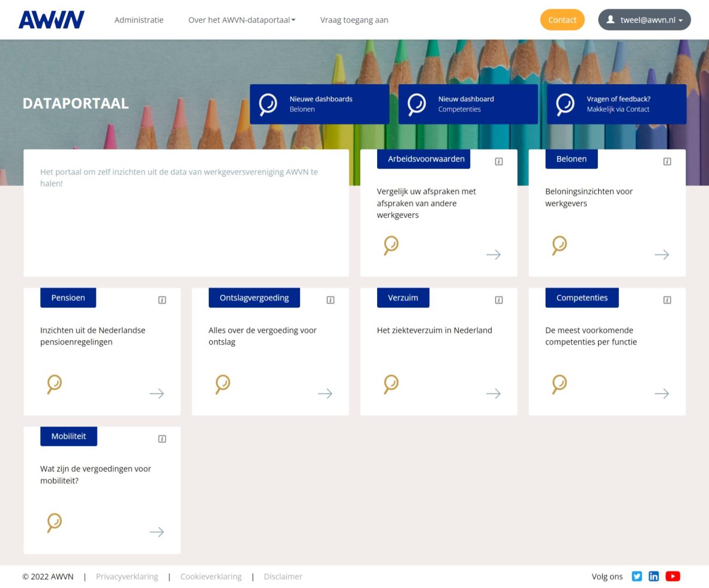Select the magnifier icon on the Verzuim card
709x588 pixels.
(391, 384)
